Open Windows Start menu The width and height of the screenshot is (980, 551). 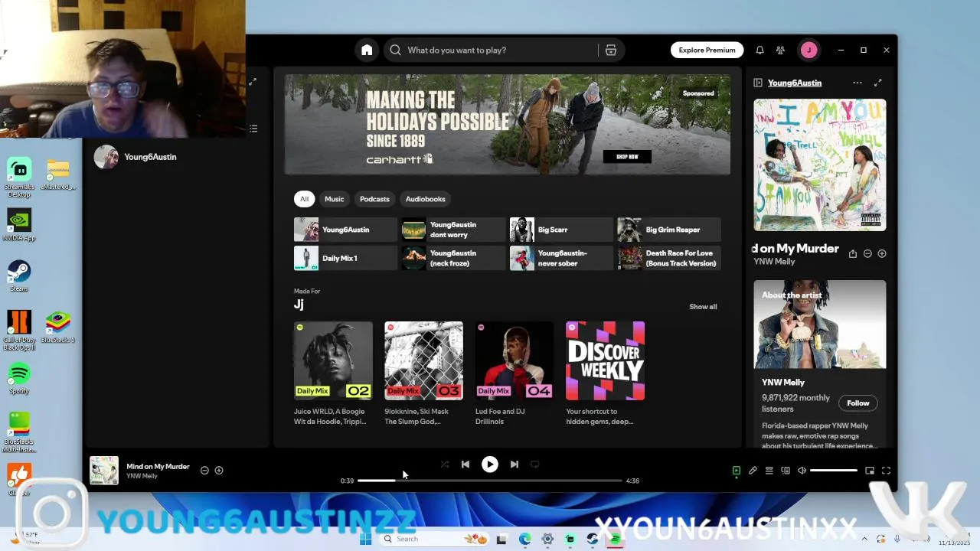[365, 540]
